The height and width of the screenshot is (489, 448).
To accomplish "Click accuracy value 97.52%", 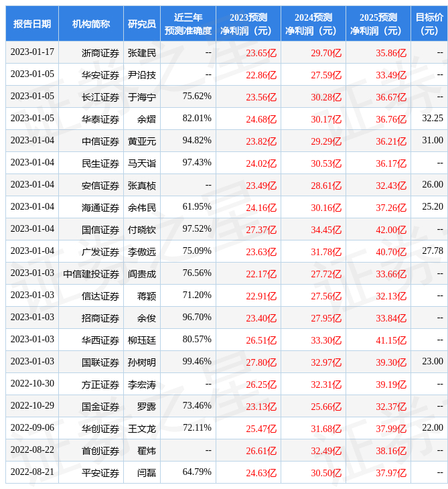I will 197,228.
